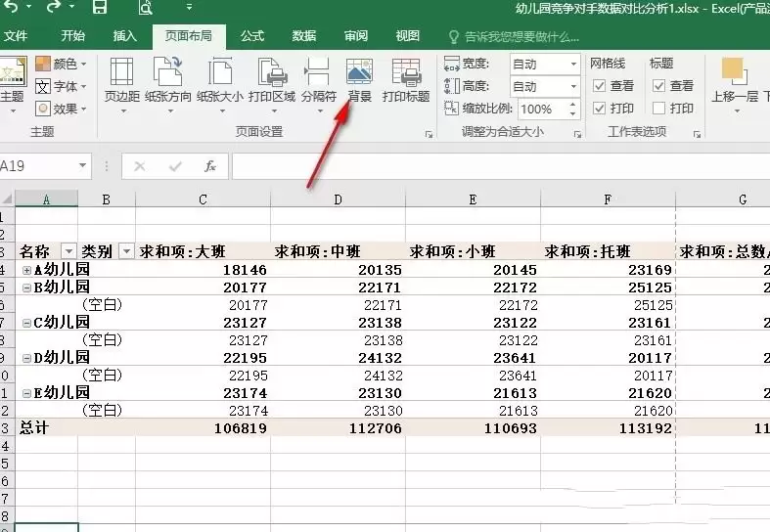Enable the 标题 打印 checkbox

click(x=658, y=108)
